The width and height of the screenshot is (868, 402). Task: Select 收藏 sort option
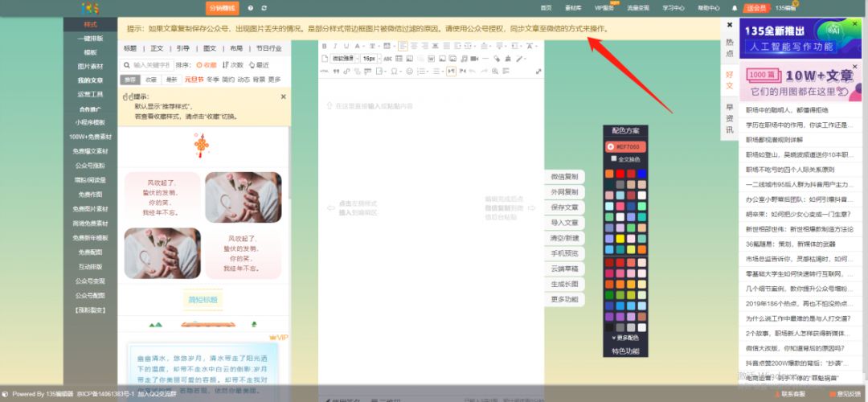(207, 65)
